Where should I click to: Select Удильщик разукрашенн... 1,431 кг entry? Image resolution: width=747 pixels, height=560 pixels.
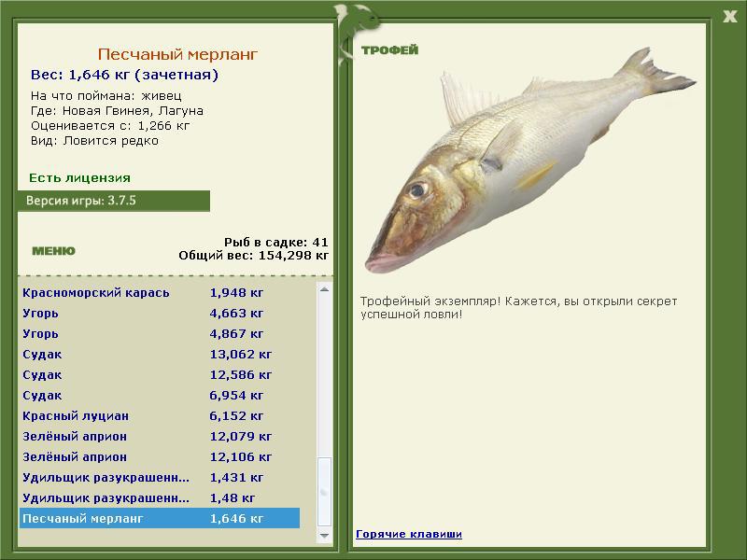tap(160, 477)
